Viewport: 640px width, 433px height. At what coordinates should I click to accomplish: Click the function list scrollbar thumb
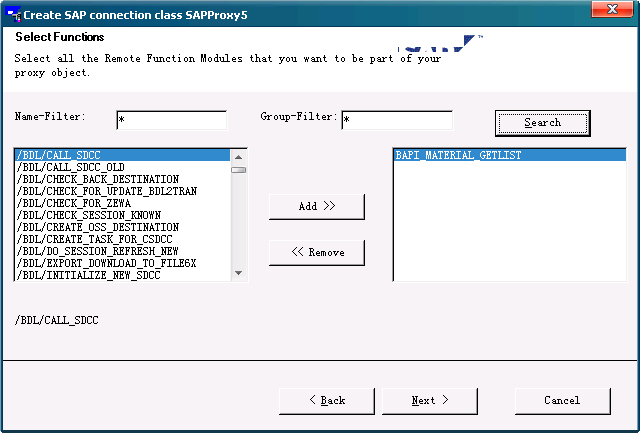point(239,170)
